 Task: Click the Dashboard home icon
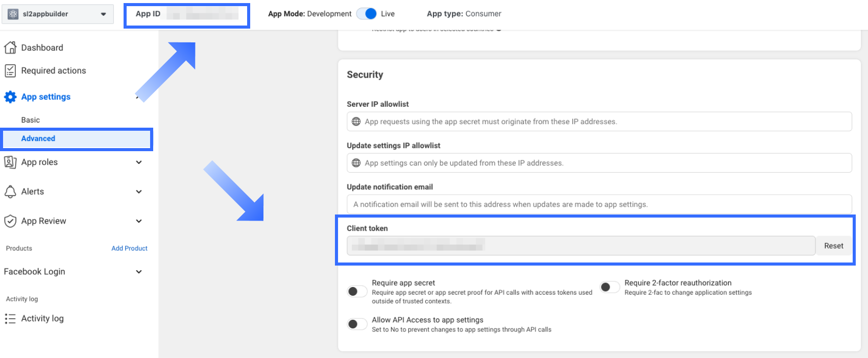[x=10, y=47]
